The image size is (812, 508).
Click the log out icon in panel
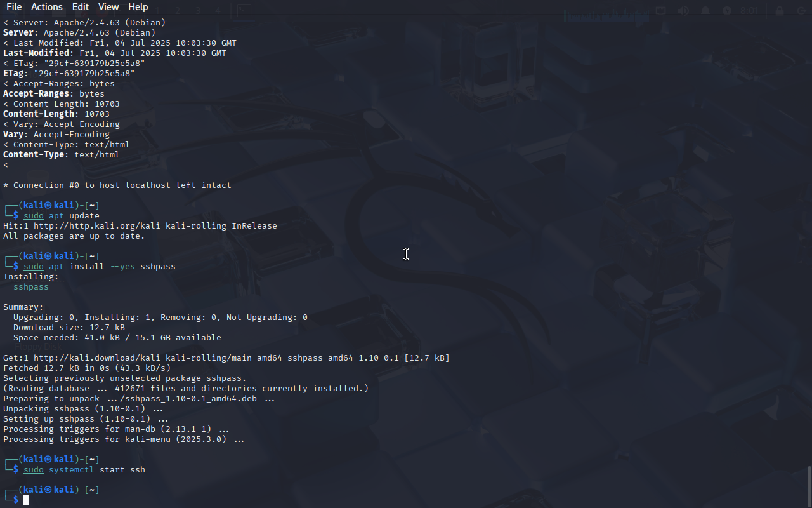[801, 11]
